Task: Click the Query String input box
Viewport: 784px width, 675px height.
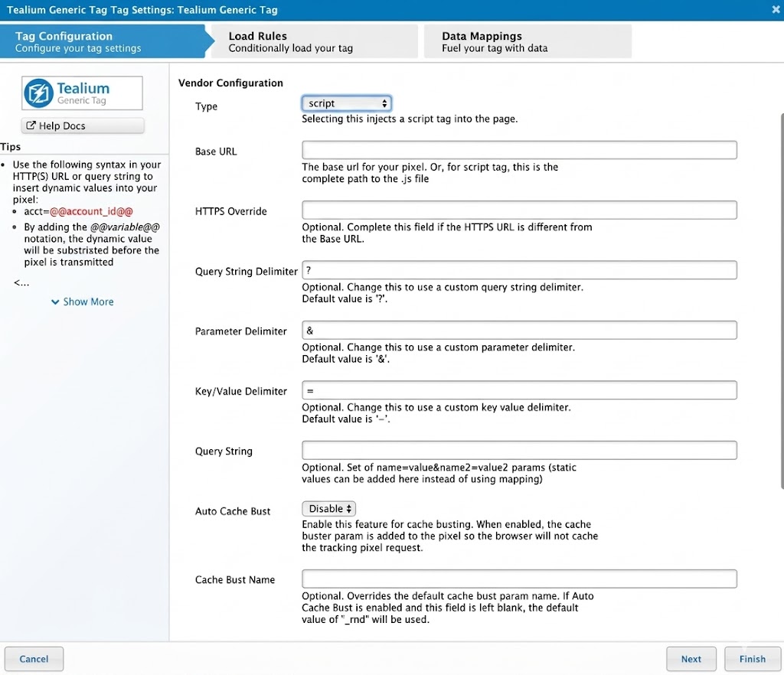Action: [x=519, y=450]
